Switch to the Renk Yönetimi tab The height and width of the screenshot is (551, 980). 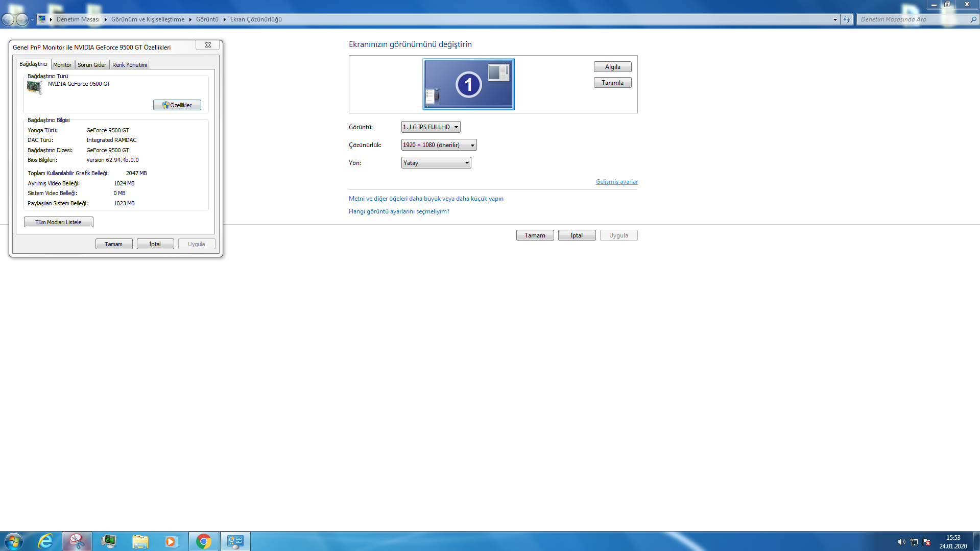click(129, 65)
